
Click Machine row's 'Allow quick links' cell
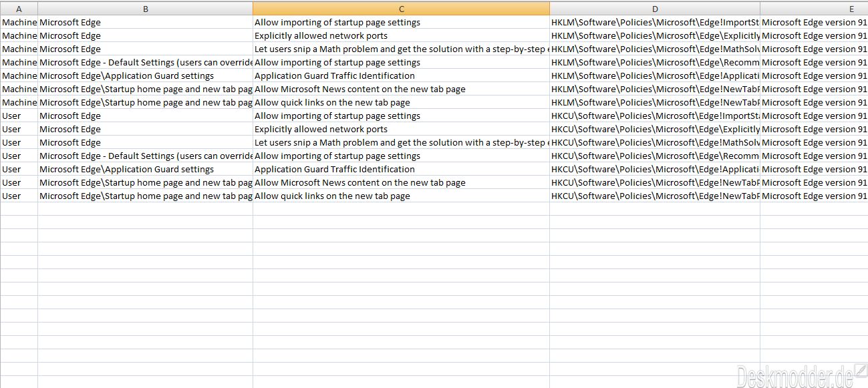pos(401,102)
